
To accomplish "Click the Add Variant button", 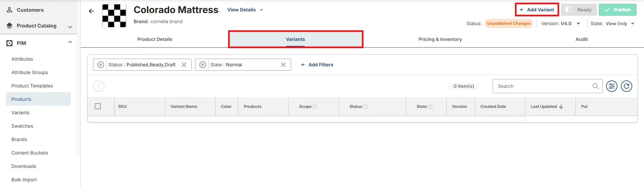I will coord(537,10).
